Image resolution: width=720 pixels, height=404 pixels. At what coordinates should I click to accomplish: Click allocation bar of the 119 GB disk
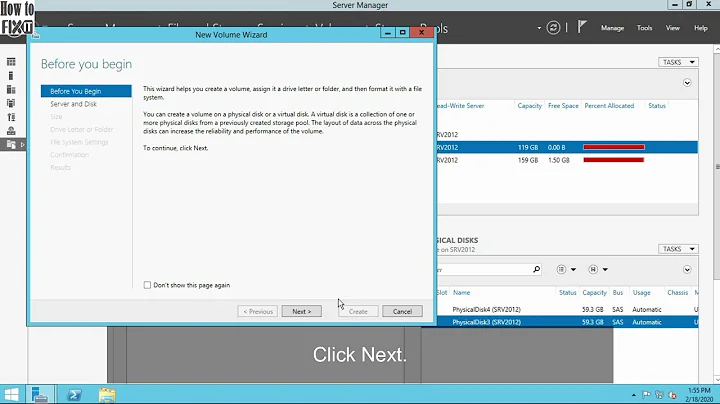[x=614, y=147]
